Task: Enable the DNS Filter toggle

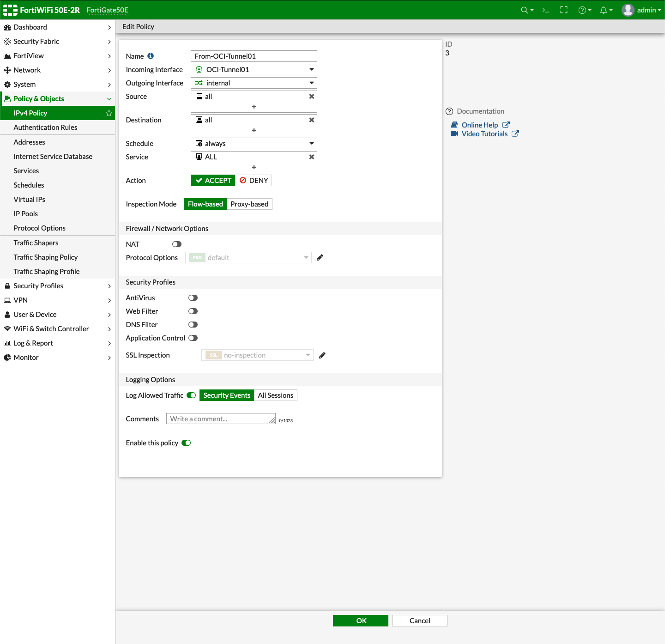Action: (x=193, y=325)
